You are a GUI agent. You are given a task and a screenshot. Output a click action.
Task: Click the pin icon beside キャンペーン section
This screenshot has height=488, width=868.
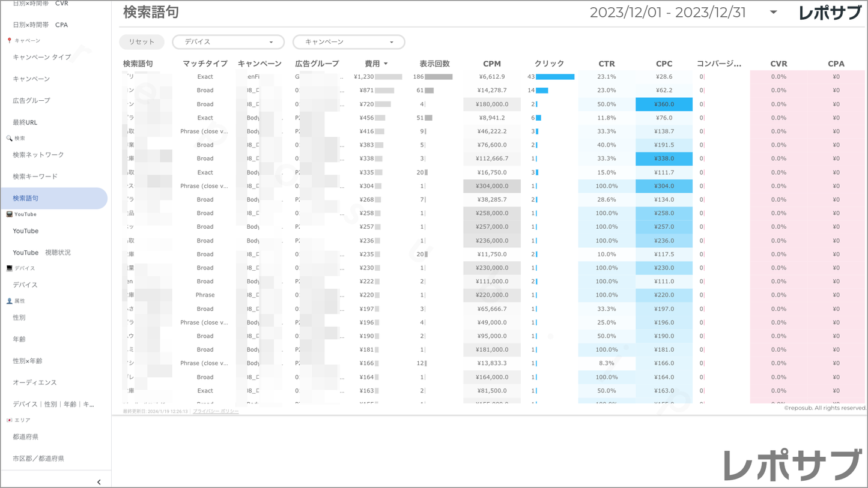pos(9,41)
